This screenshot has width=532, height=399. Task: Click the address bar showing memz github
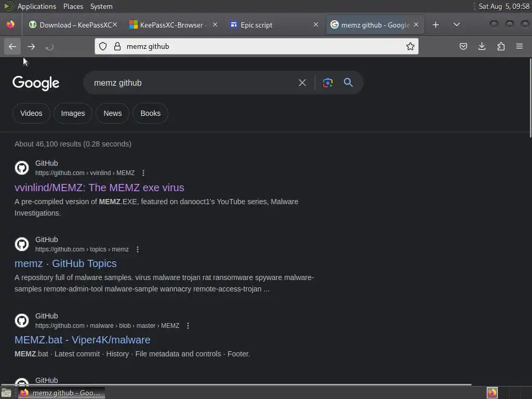(x=257, y=46)
